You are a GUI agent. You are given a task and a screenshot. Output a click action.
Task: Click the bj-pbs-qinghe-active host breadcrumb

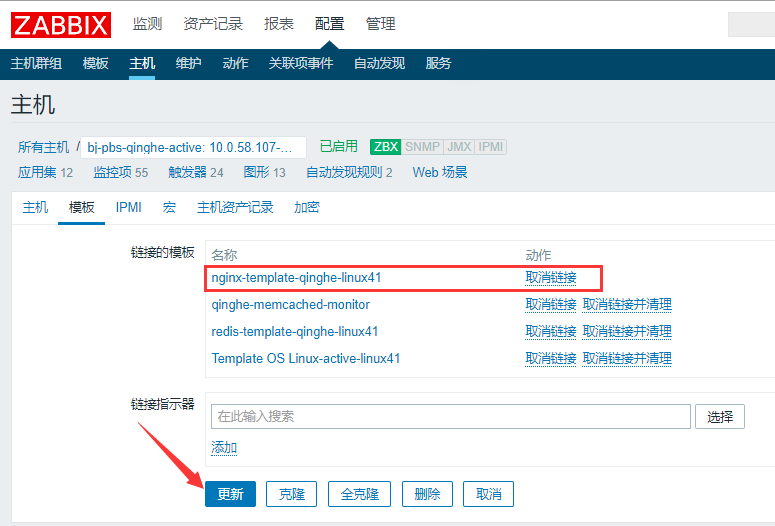click(193, 147)
